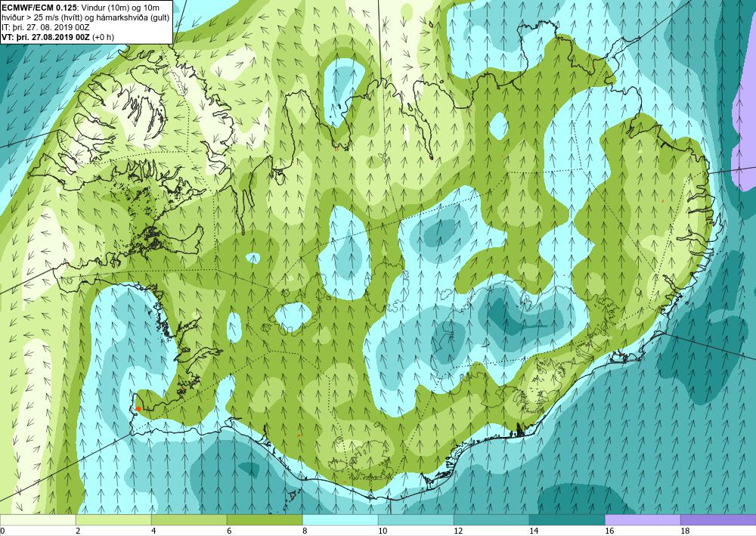Click the legend label 0

2,531
